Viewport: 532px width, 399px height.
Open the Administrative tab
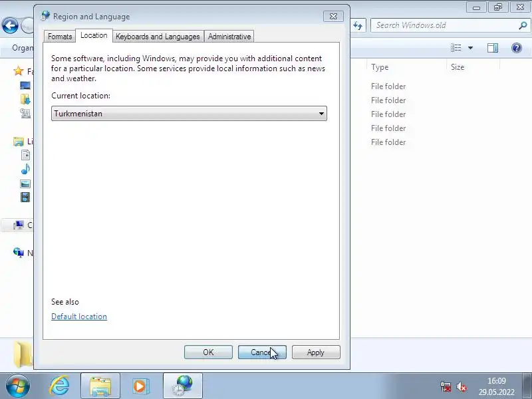[229, 37]
